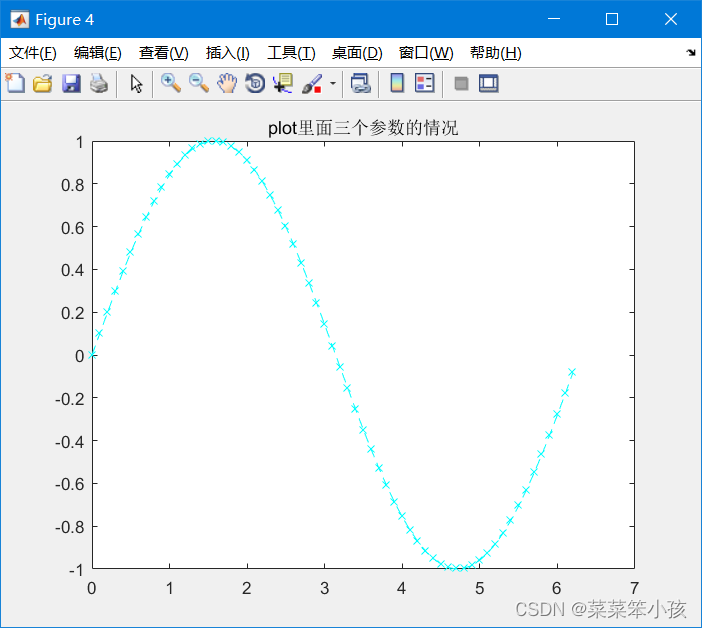Maximize the Figure 4 window
The width and height of the screenshot is (702, 628).
(612, 19)
